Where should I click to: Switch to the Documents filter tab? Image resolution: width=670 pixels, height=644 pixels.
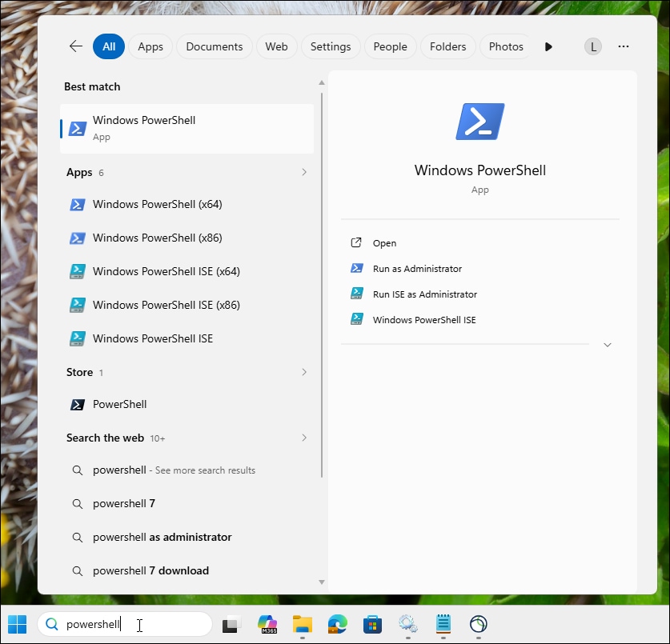pyautogui.click(x=214, y=46)
